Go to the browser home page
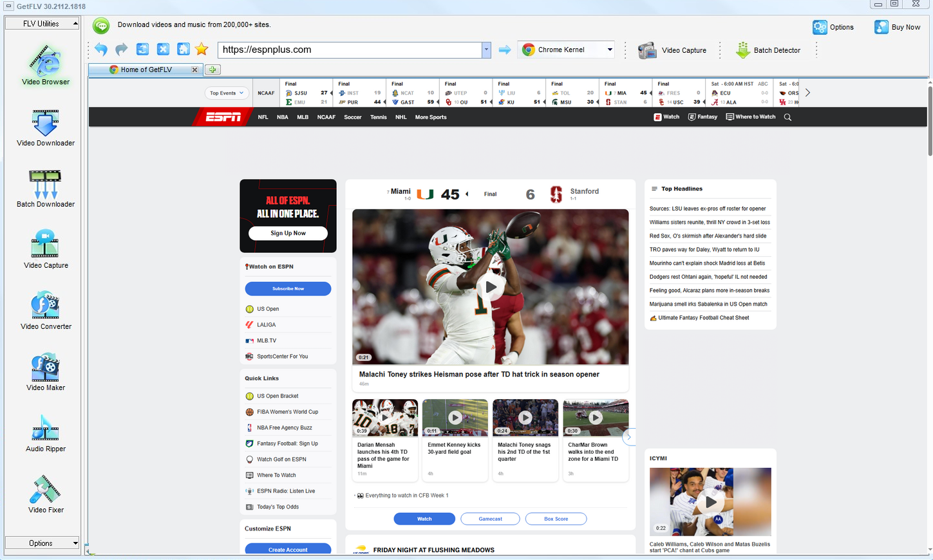 tap(184, 50)
